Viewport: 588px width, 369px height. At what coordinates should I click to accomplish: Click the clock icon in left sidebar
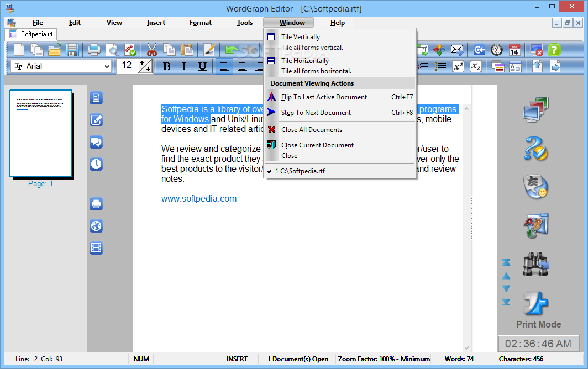96,164
